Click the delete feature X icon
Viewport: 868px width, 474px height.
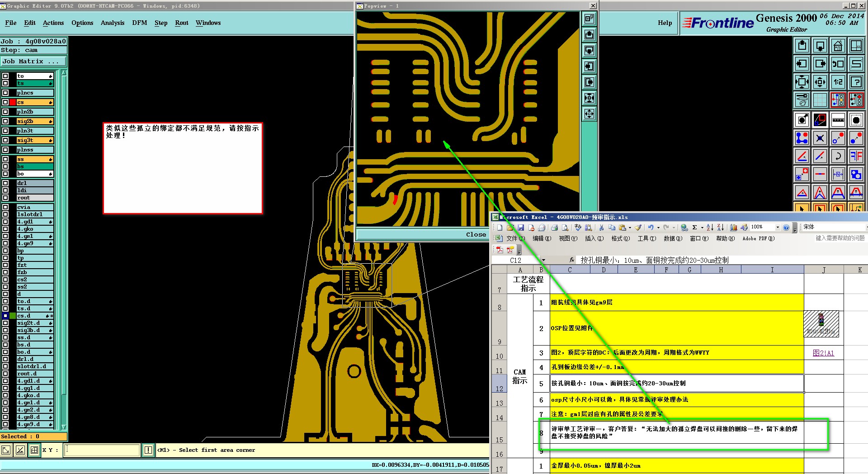[820, 138]
